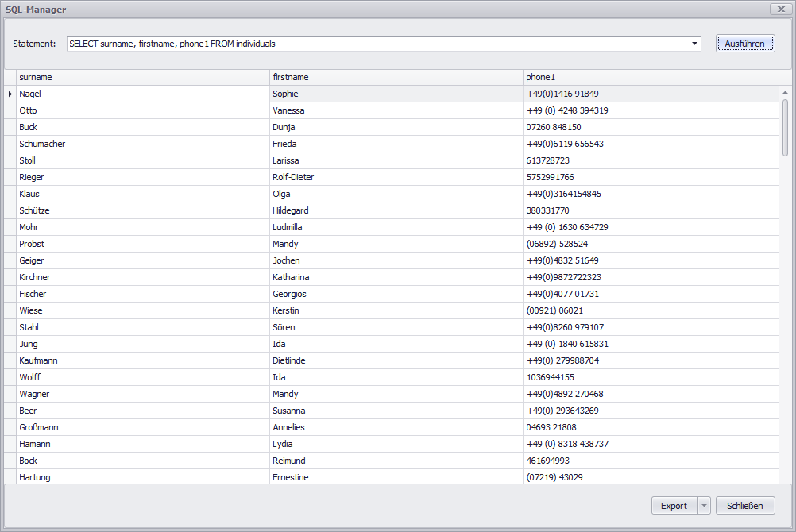The width and height of the screenshot is (796, 532).
Task: Open the Statement dropdown list
Action: 694,44
